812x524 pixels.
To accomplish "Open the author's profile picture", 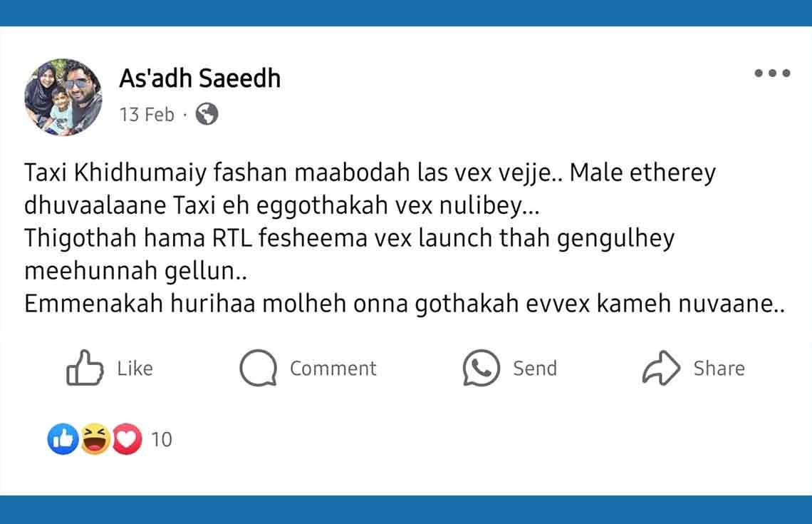I will coord(63,97).
